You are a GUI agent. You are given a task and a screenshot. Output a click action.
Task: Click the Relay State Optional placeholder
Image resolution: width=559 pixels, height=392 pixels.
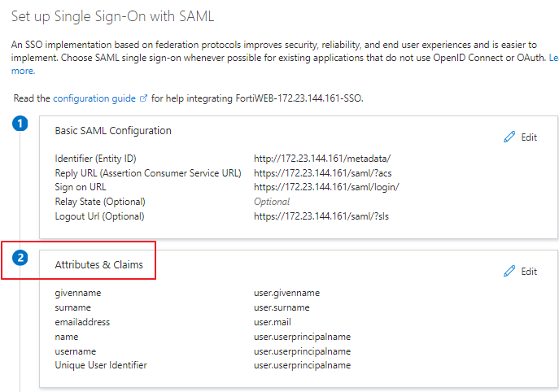[272, 202]
